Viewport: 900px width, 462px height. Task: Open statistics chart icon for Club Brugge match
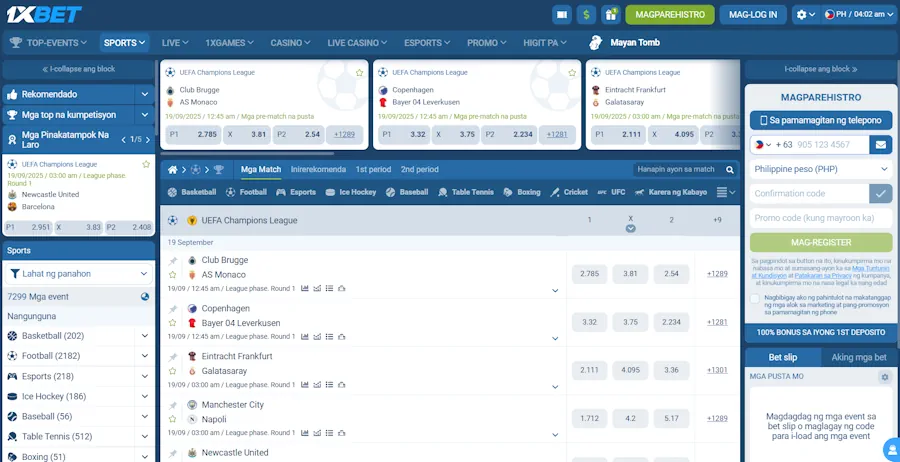click(x=305, y=288)
